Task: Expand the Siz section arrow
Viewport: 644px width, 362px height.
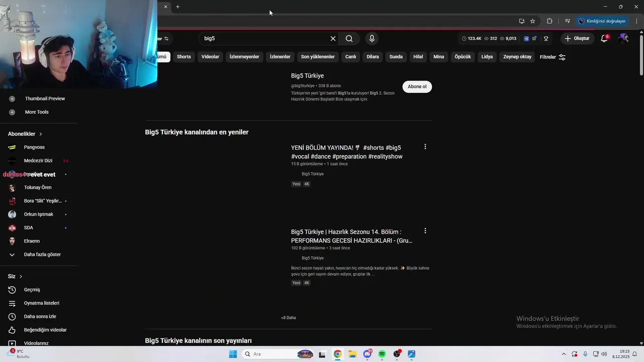Action: 21,277
